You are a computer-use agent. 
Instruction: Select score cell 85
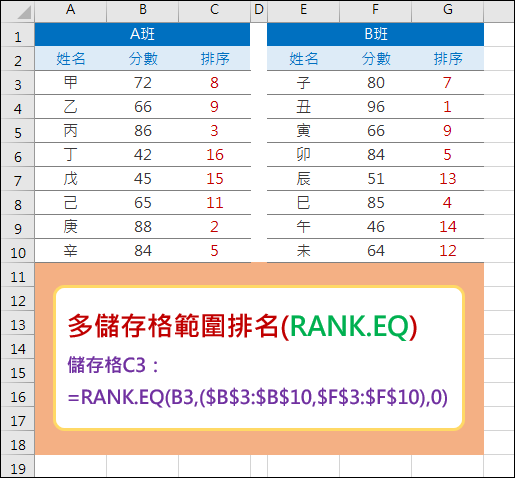click(376, 203)
